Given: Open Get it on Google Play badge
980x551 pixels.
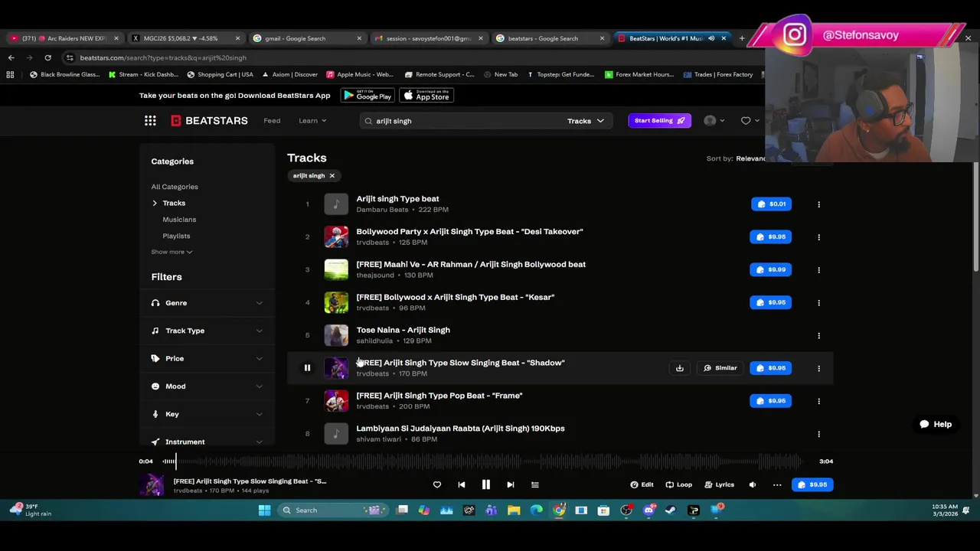Looking at the screenshot, I should pyautogui.click(x=367, y=96).
